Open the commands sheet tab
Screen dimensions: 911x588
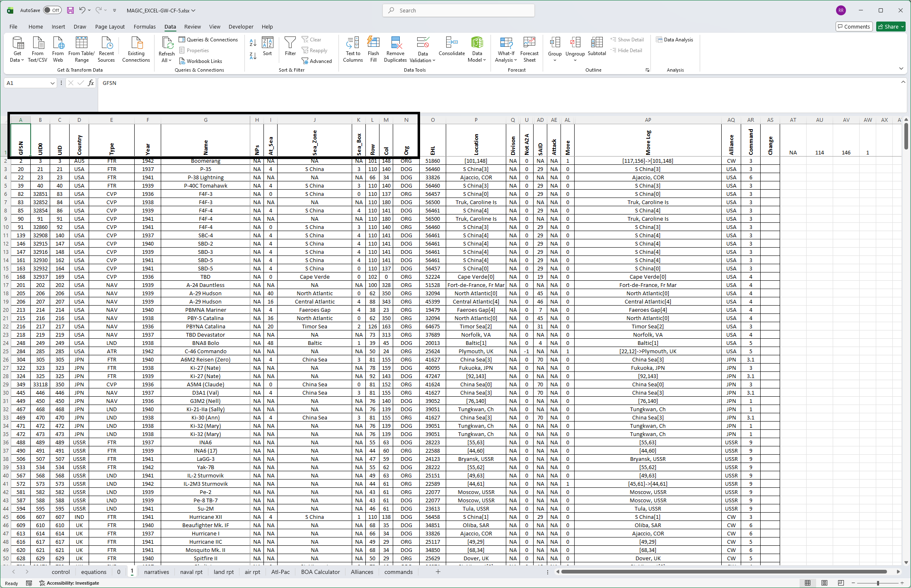point(398,572)
